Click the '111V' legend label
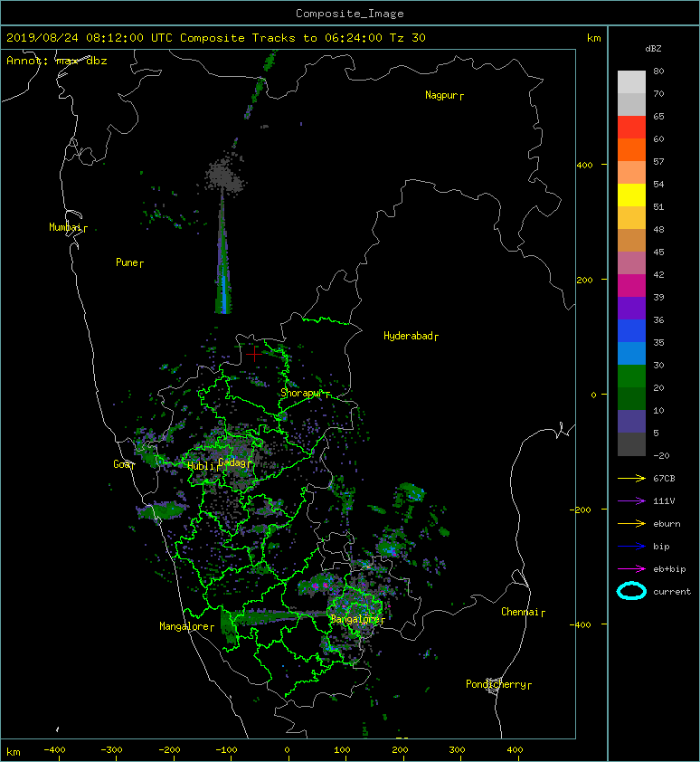 pos(664,501)
